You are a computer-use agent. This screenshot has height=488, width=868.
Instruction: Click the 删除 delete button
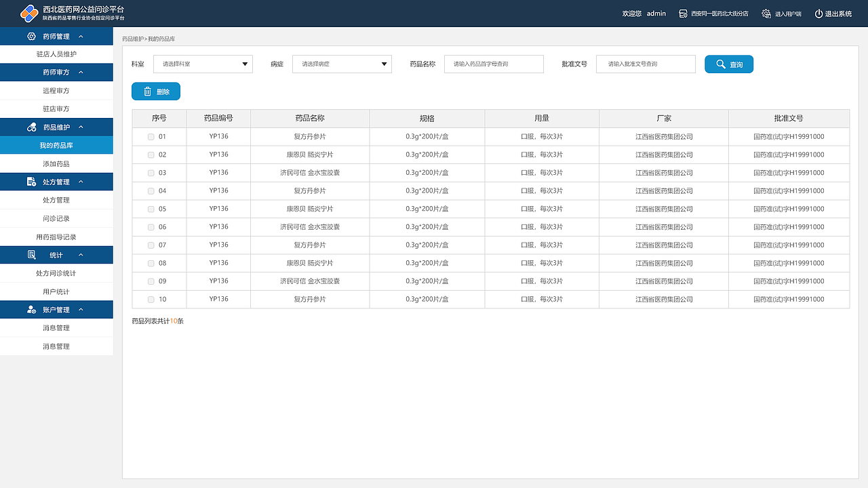[x=156, y=91]
